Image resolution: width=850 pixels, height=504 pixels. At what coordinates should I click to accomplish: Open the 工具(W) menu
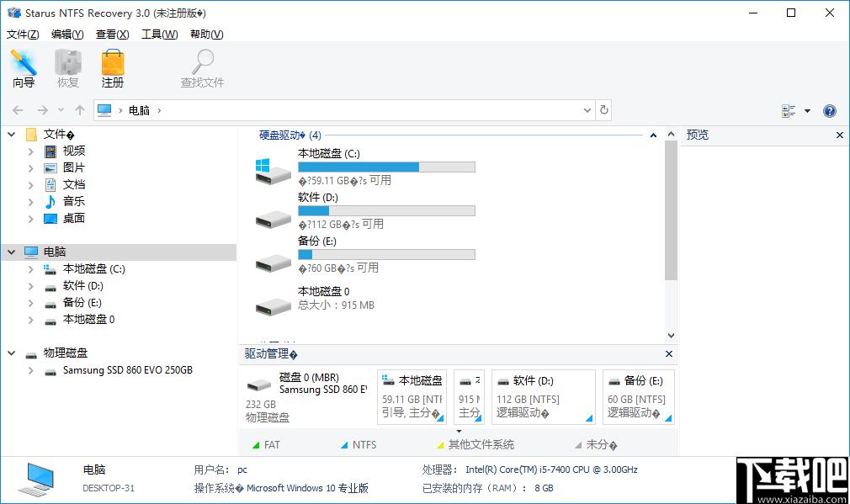click(159, 34)
